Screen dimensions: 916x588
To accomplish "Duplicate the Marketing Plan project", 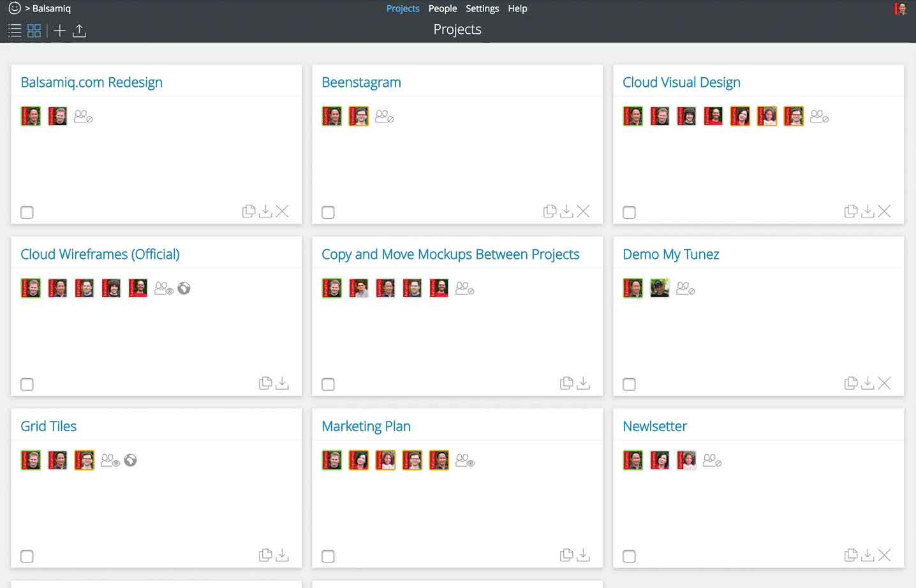I will point(566,555).
